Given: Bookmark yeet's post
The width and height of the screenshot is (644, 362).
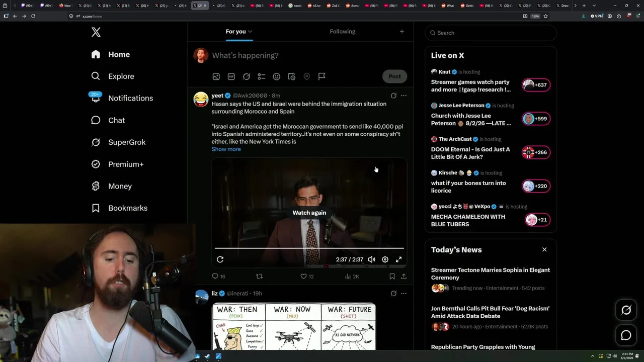Looking at the screenshot, I should [x=392, y=277].
